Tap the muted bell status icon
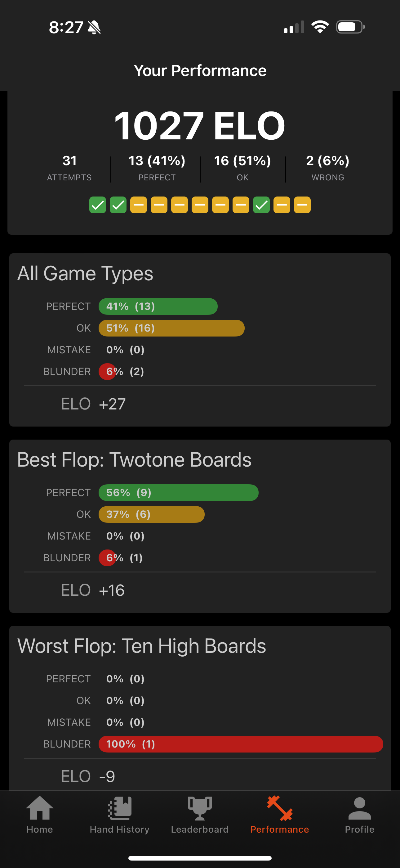400x868 pixels. [x=94, y=27]
